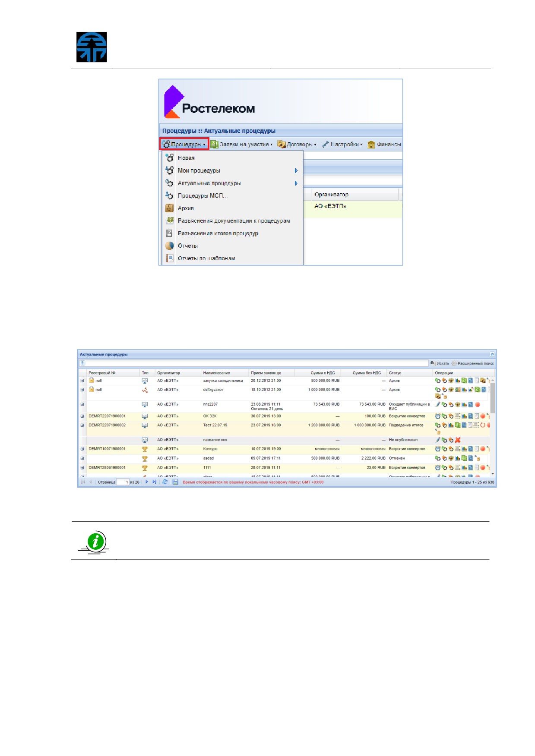This screenshot has width=535, height=756.
Task: Click the procedures table vertical scrollbar
Action: [x=493, y=427]
